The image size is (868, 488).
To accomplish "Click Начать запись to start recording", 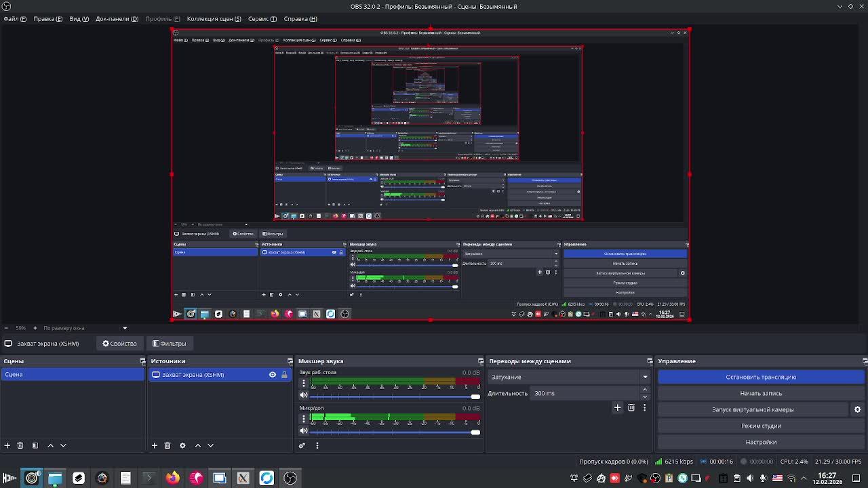I will point(761,393).
